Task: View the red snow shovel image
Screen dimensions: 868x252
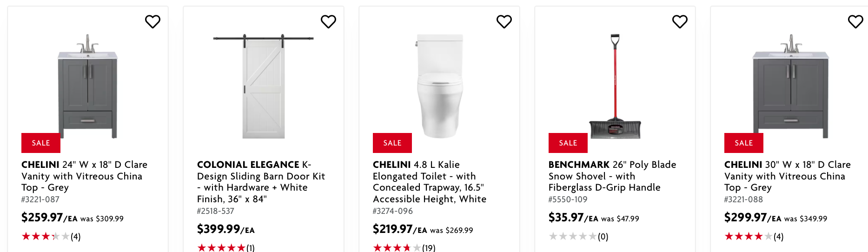Action: tap(615, 86)
